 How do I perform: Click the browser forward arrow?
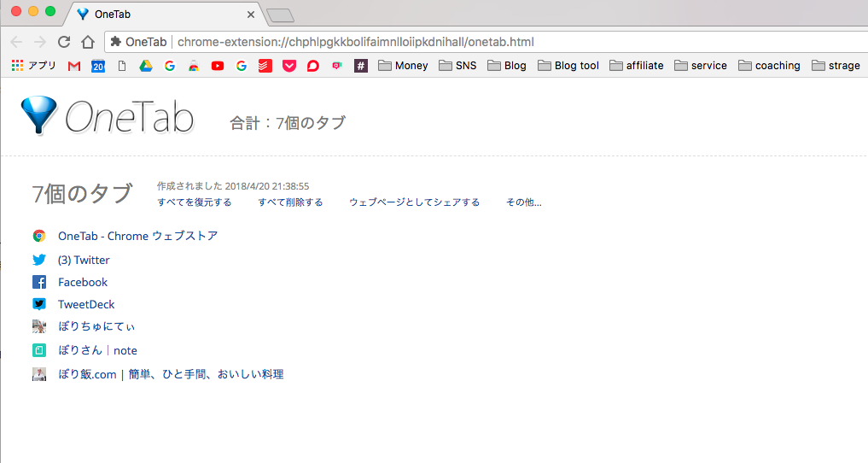coord(40,42)
